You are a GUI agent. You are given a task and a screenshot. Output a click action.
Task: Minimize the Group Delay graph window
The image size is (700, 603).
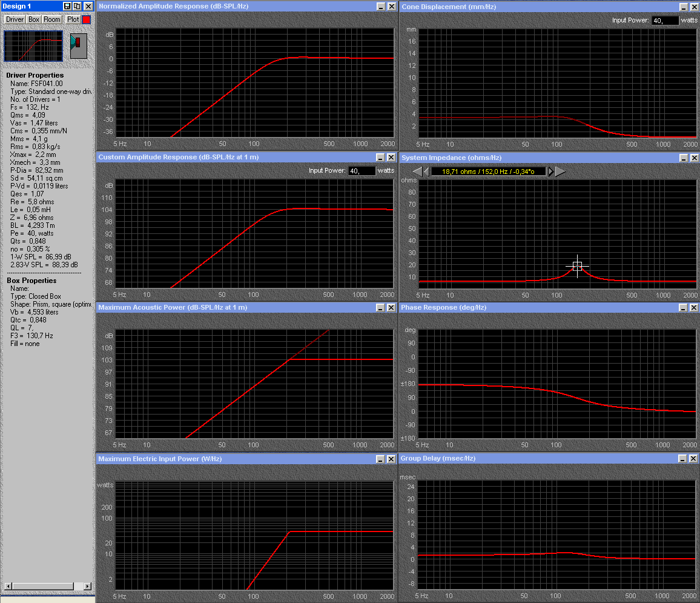pos(684,459)
